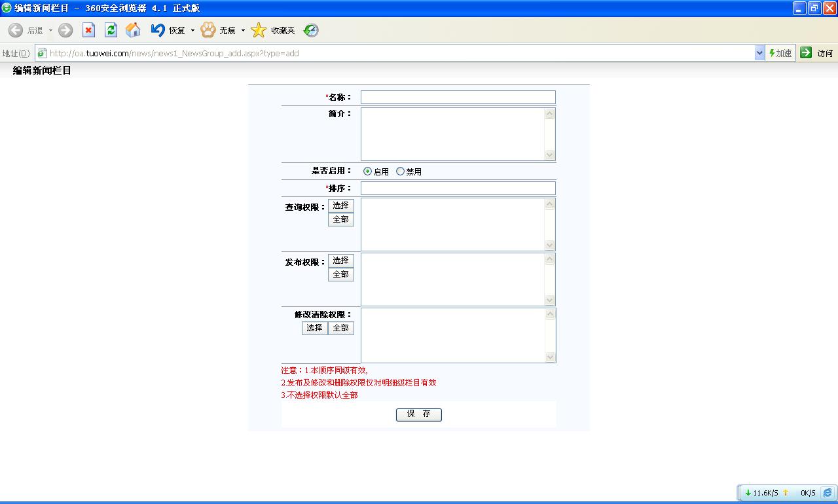Click the browser Back arrow icon

16,30
